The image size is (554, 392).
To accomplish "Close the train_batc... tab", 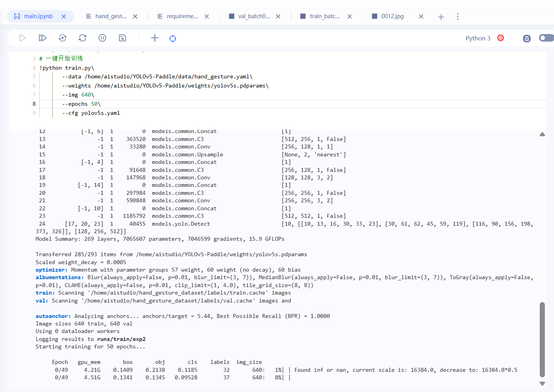I will (350, 16).
